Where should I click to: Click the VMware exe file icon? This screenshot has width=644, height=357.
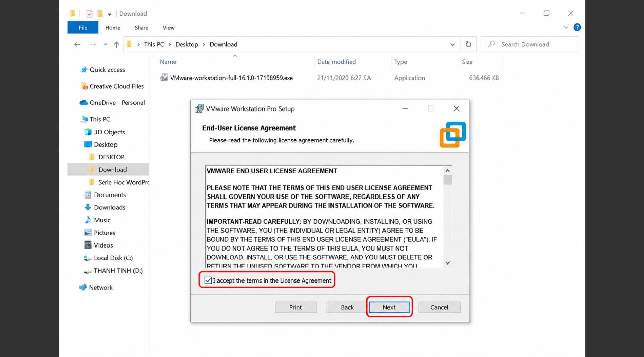tap(164, 78)
